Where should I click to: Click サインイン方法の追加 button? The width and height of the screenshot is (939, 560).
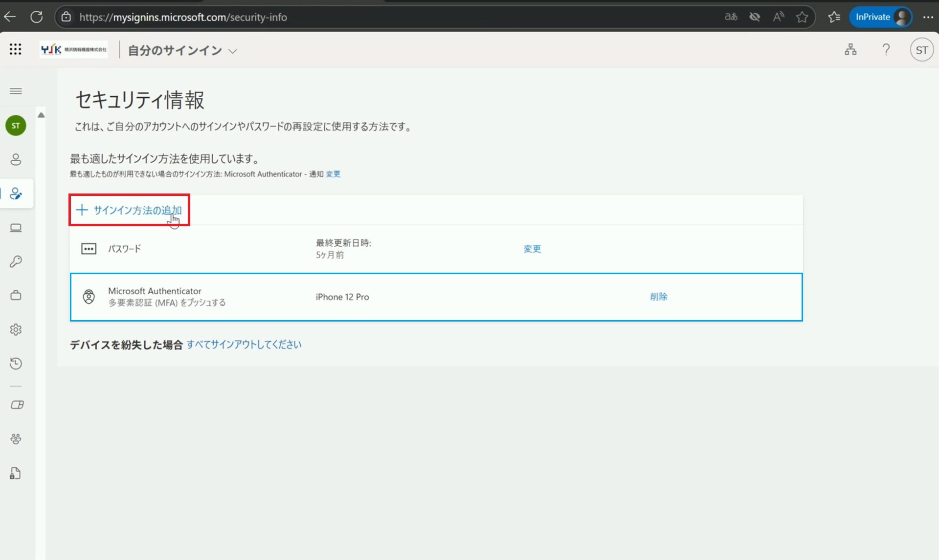click(130, 210)
